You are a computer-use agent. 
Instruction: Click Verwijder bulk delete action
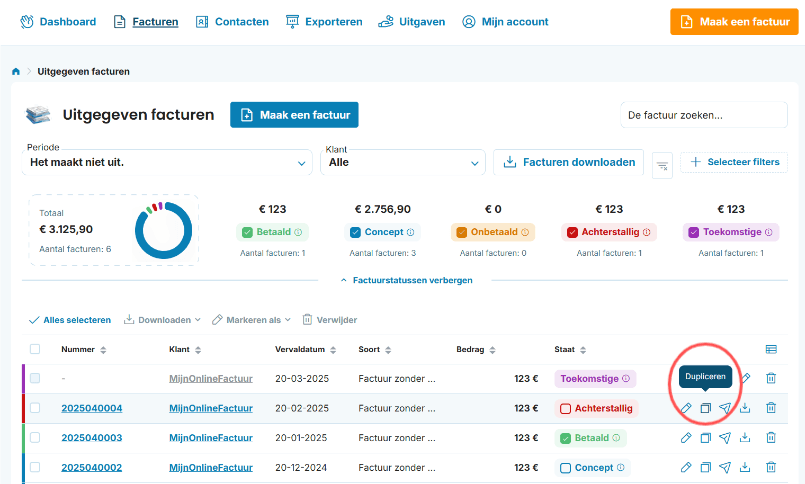point(330,320)
